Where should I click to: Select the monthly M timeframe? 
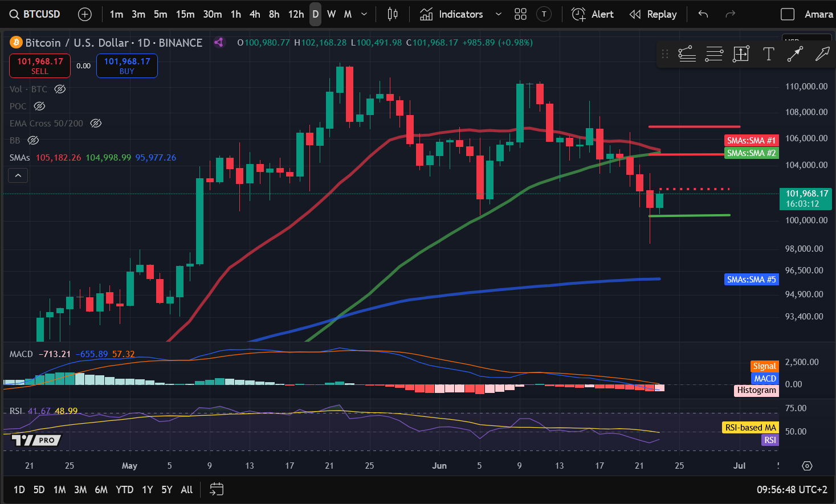click(348, 14)
